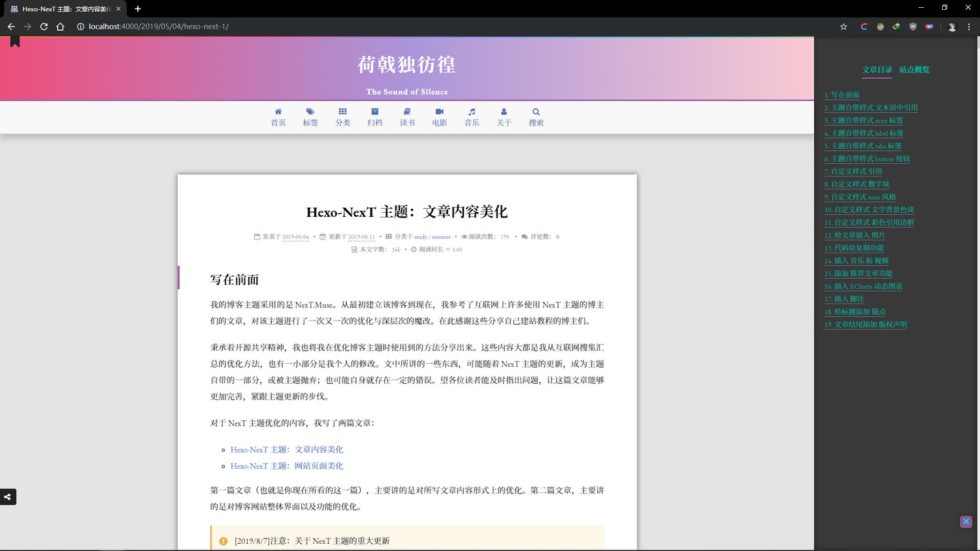Click the site title 荷戟独彷徨

click(406, 65)
